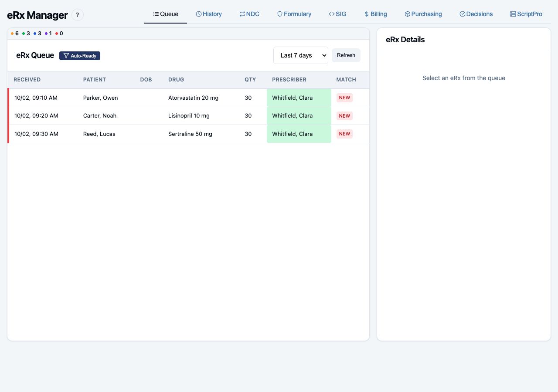Switch to the Billing tab
This screenshot has height=392, width=558.
375,14
